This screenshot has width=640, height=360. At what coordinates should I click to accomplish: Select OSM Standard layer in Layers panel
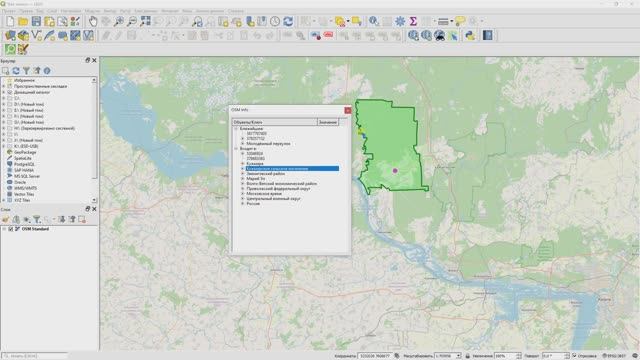pos(35,229)
